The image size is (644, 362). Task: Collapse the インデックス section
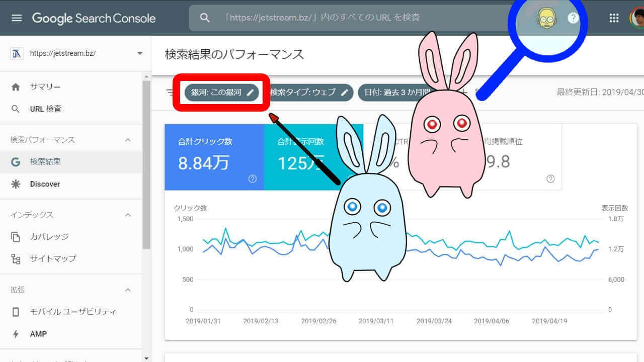point(128,215)
